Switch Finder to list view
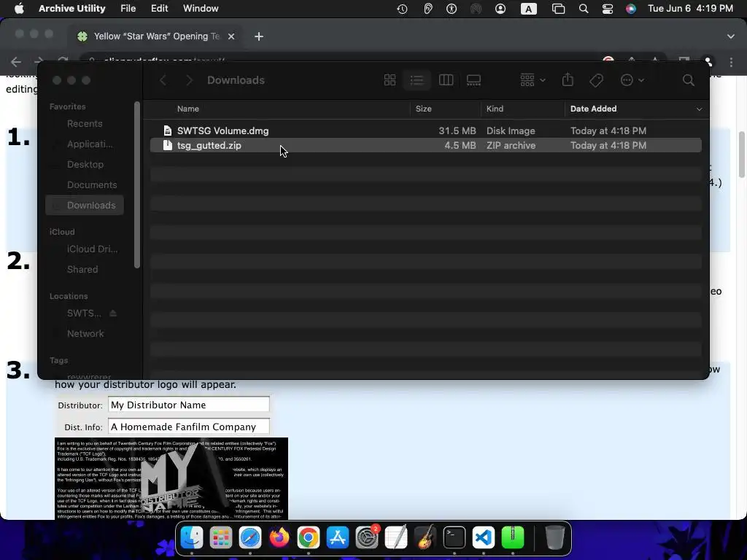This screenshot has width=747, height=560. tap(417, 80)
